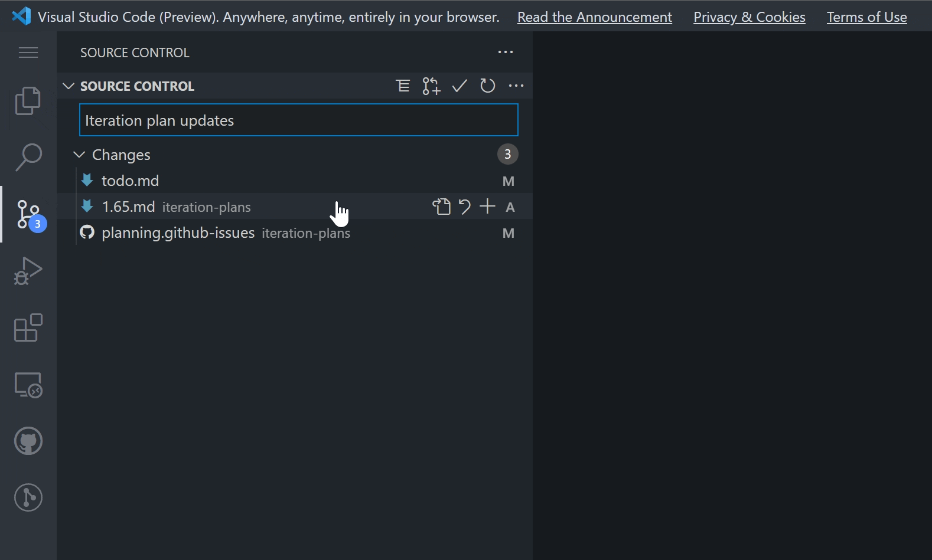
Task: Click the commit message input box
Action: [x=299, y=120]
